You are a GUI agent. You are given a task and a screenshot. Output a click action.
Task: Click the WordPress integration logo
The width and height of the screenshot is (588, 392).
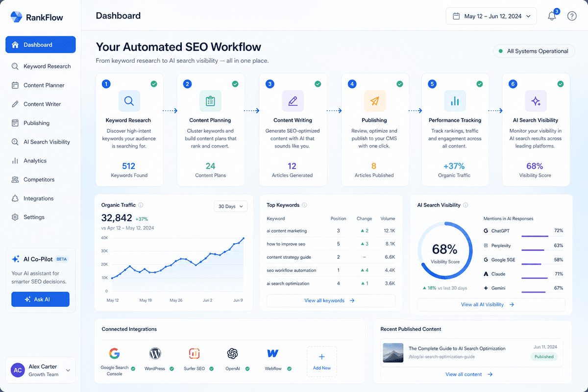[155, 353]
